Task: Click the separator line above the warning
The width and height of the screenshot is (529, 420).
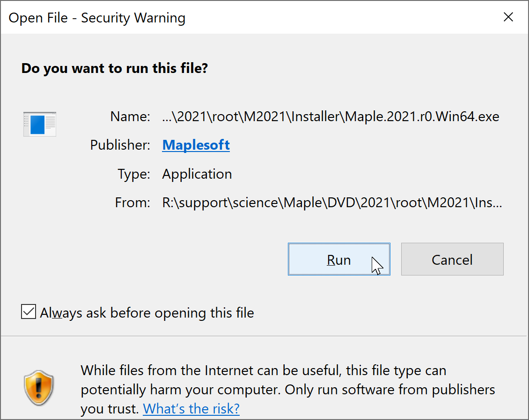Action: (264, 336)
